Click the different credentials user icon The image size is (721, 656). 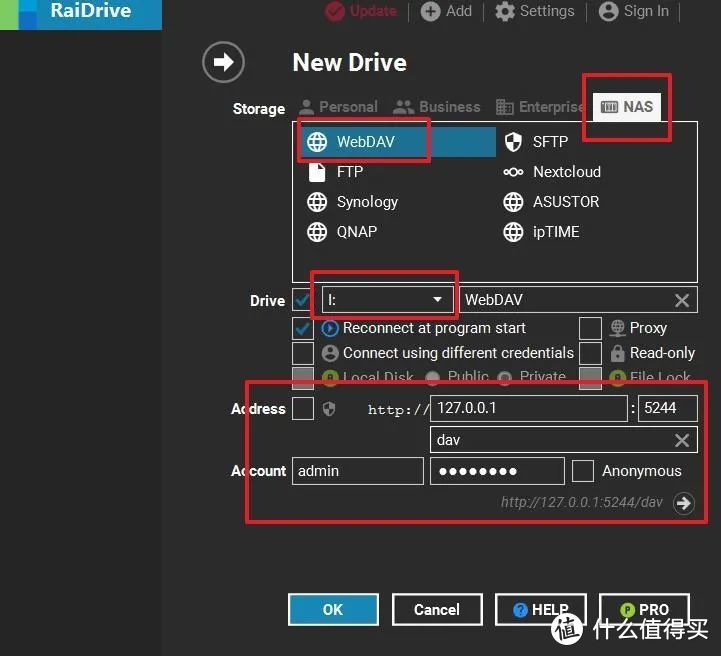pos(330,353)
